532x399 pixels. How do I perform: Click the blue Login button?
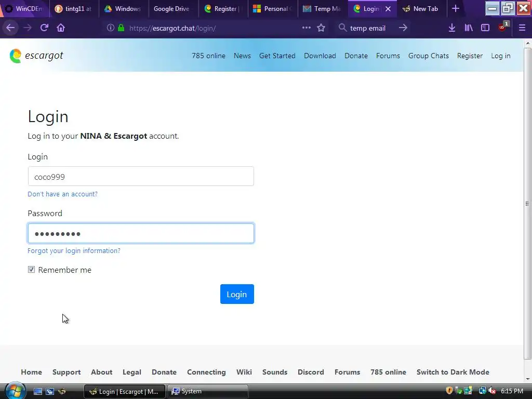pyautogui.click(x=237, y=294)
